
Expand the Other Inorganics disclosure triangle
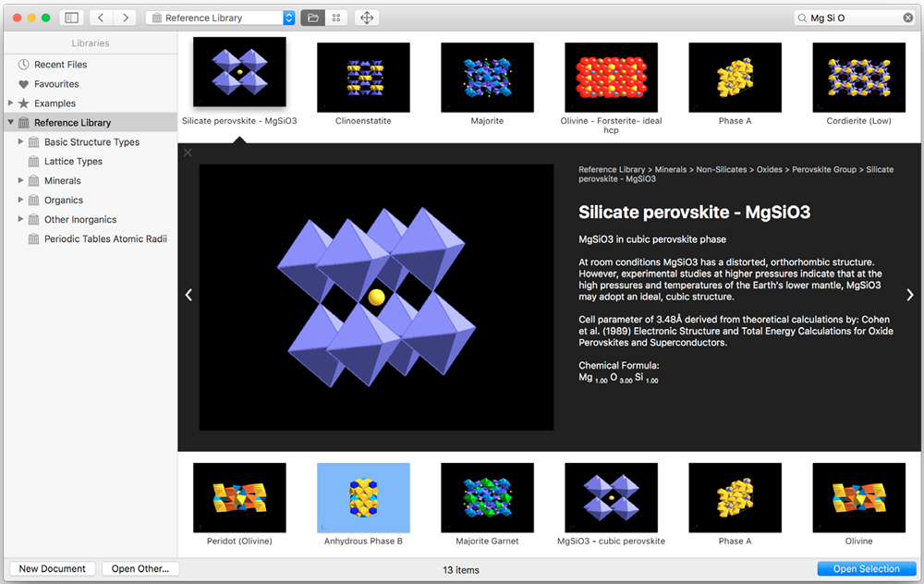click(20, 219)
